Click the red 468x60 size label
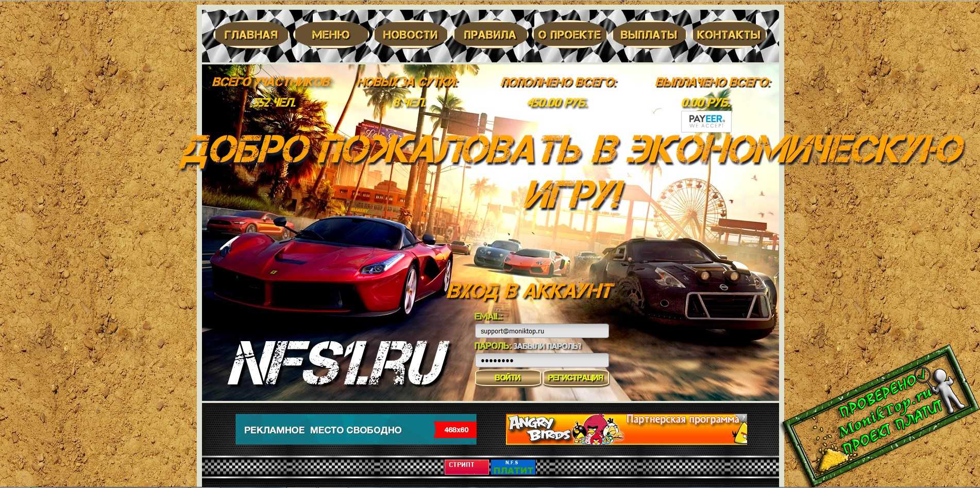The height and width of the screenshot is (488, 980). pos(455,430)
